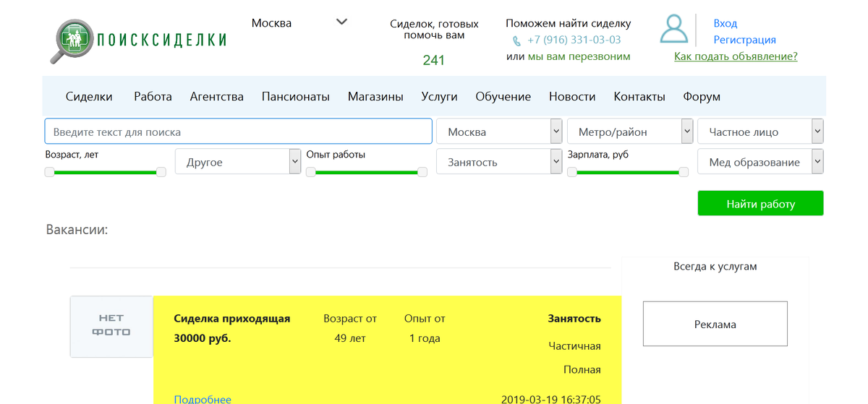This screenshot has height=404, width=868.
Task: Open the Другое dropdown
Action: pos(238,162)
